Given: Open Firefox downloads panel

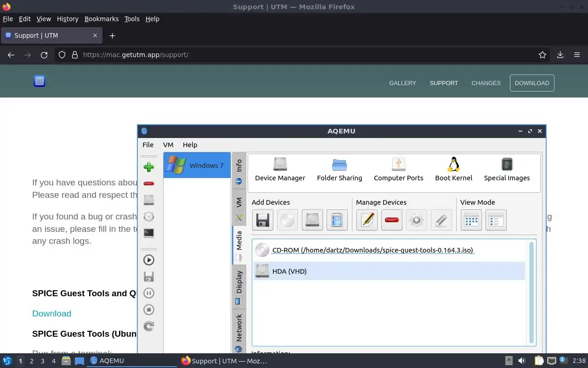Looking at the screenshot, I should [x=560, y=55].
